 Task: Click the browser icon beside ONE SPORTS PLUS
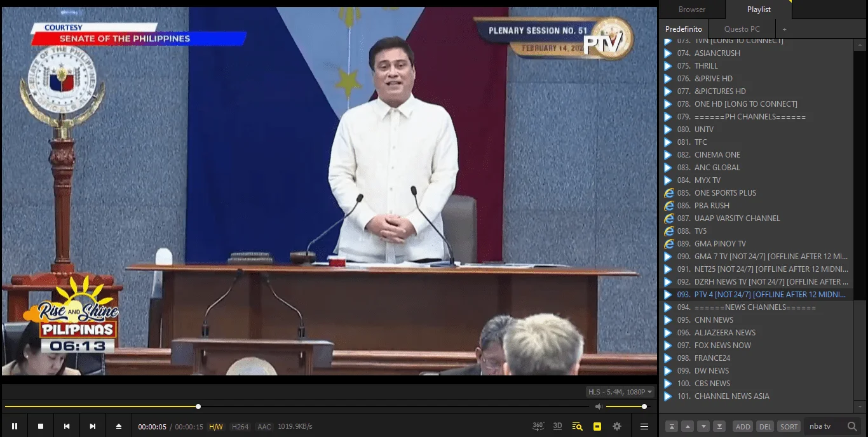pos(668,193)
